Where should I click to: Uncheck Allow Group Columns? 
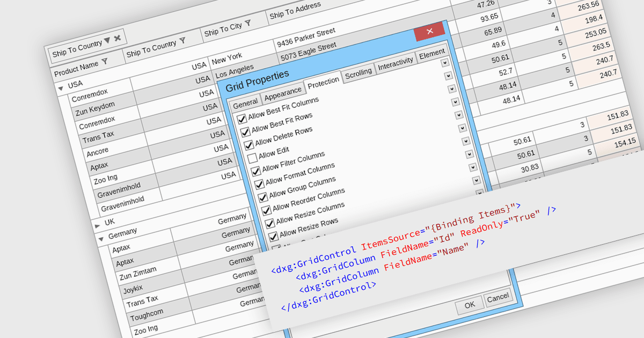point(263,198)
